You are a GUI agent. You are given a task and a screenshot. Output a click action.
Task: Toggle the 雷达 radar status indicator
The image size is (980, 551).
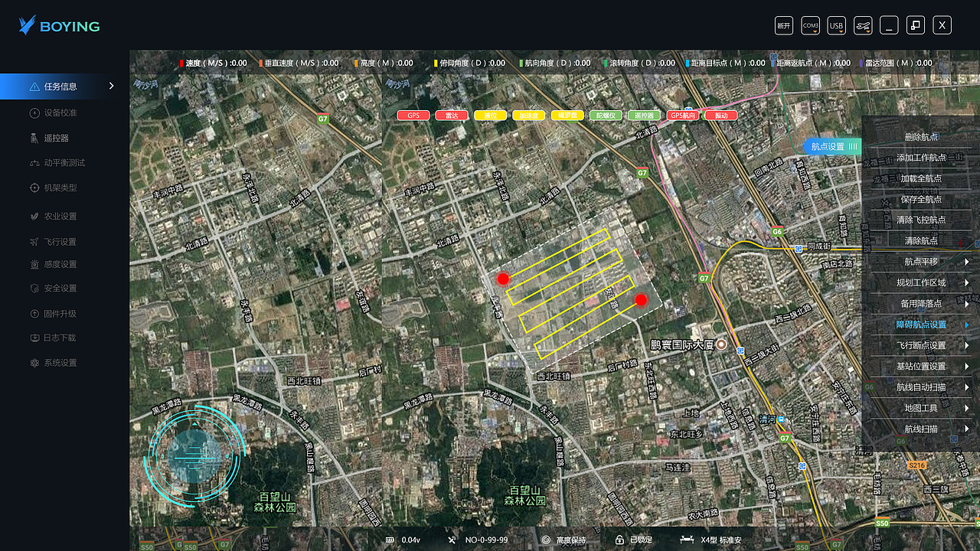coord(452,116)
